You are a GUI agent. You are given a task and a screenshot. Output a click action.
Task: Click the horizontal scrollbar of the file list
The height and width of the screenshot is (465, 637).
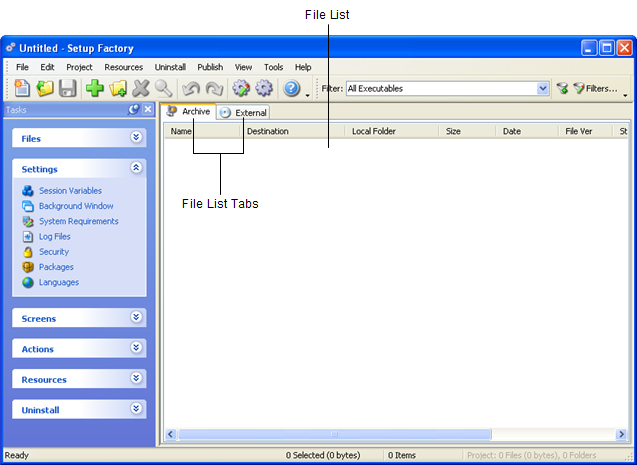(334, 435)
